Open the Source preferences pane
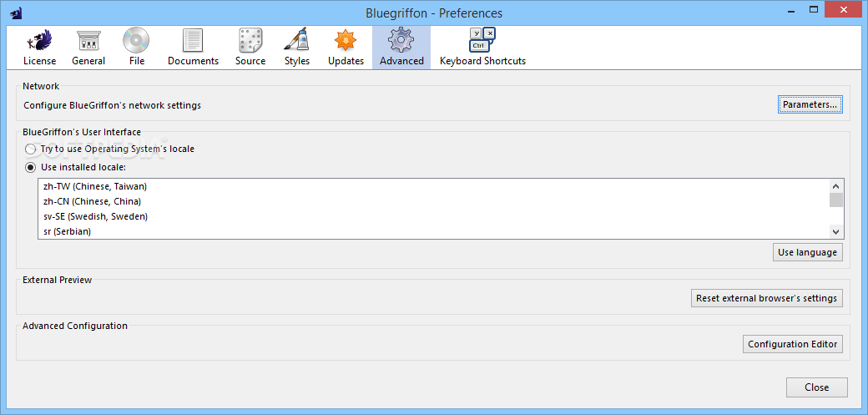Screen dimensions: 868x415 point(250,47)
